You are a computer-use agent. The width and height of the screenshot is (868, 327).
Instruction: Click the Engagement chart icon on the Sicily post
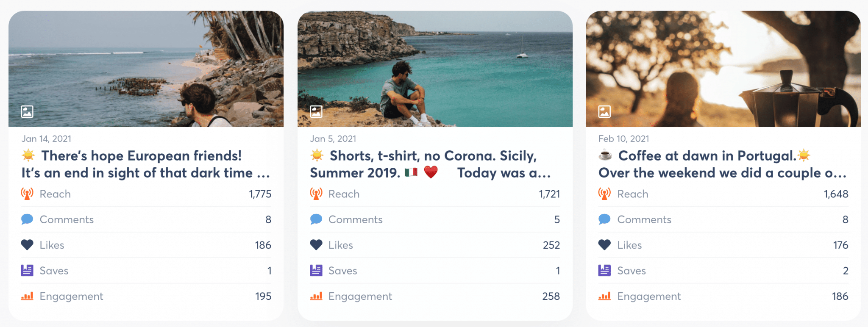click(x=316, y=296)
